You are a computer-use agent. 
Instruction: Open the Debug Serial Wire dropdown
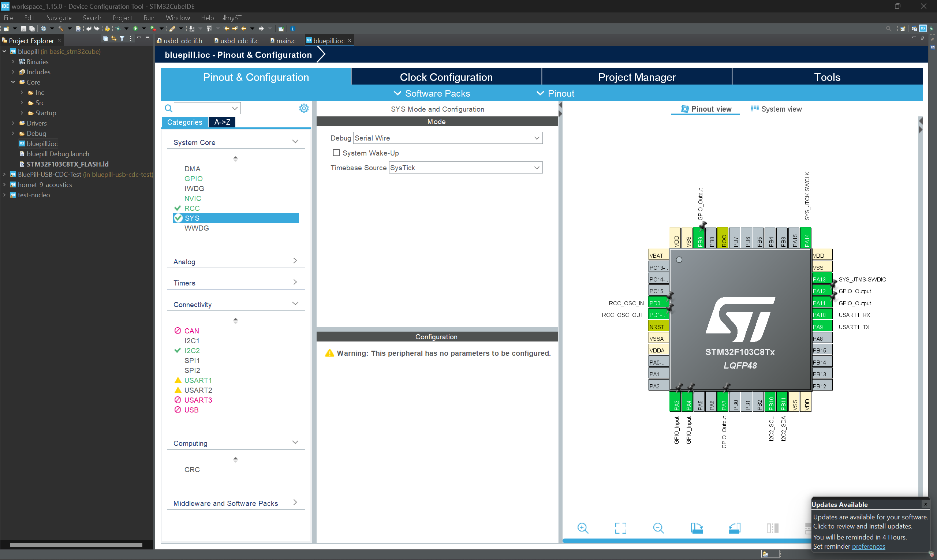point(448,138)
